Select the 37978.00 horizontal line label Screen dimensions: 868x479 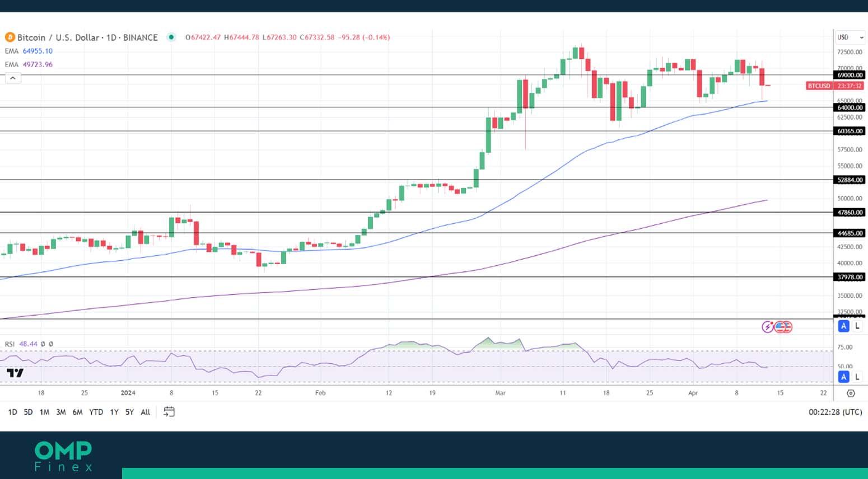coord(850,277)
